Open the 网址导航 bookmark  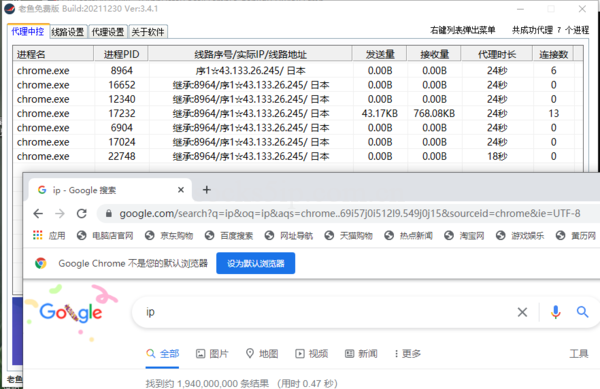click(289, 236)
